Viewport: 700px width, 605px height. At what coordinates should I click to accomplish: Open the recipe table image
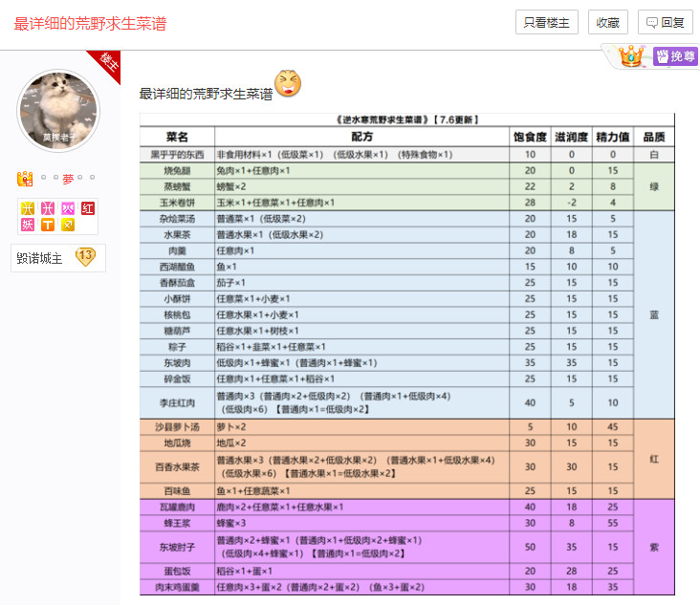[x=406, y=354]
